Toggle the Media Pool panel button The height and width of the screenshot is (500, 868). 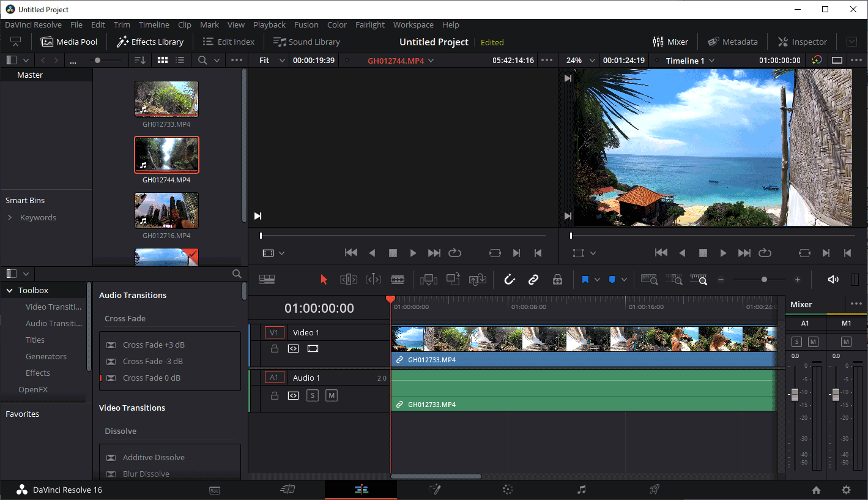click(69, 42)
